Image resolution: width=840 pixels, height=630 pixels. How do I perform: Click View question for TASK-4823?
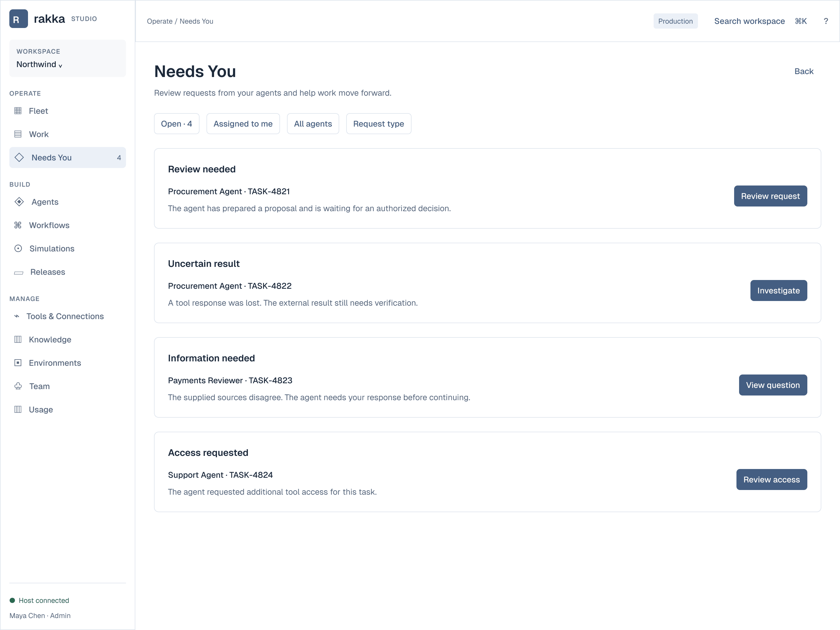click(x=773, y=385)
